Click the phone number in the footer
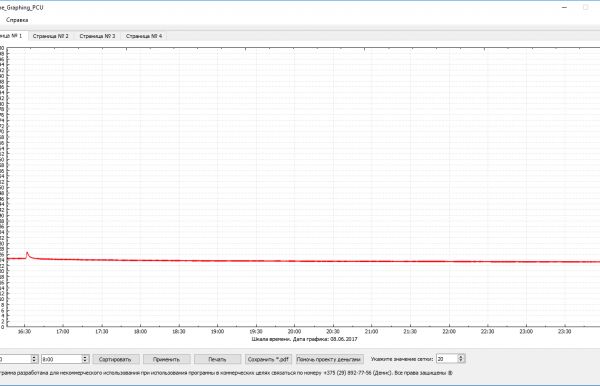Viewport: 600px width, 386px height. (347, 373)
